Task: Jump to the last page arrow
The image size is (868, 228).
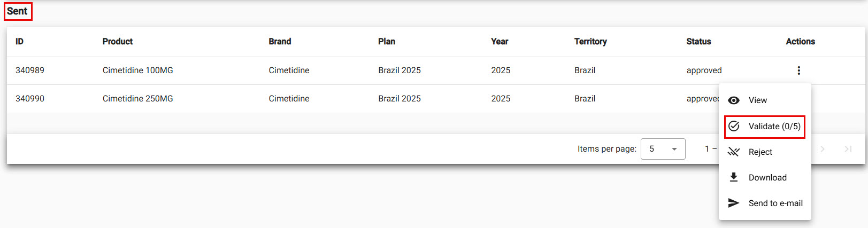Action: pos(848,149)
